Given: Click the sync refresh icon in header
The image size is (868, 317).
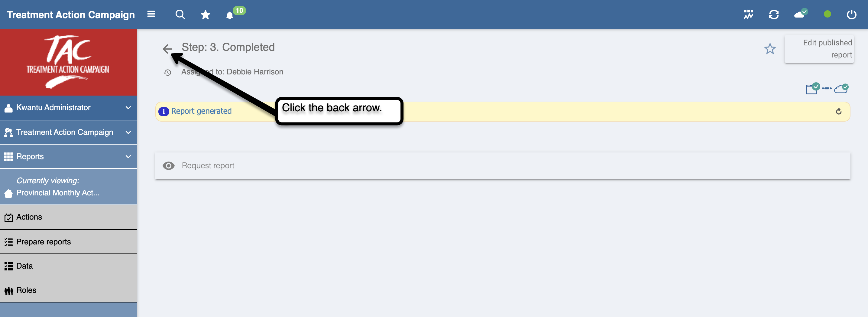Looking at the screenshot, I should pyautogui.click(x=774, y=15).
